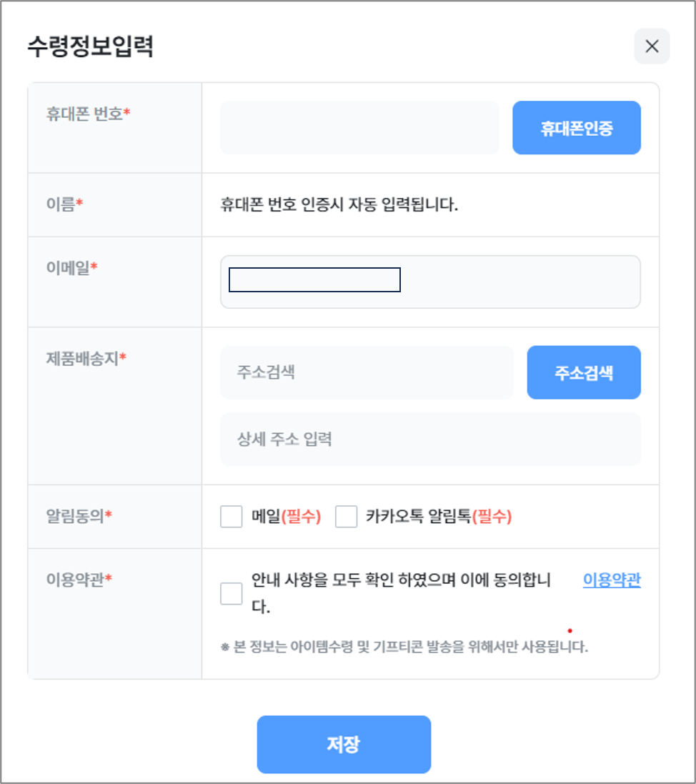
Task: Tick the terms agreement checkbox
Action: tap(232, 593)
